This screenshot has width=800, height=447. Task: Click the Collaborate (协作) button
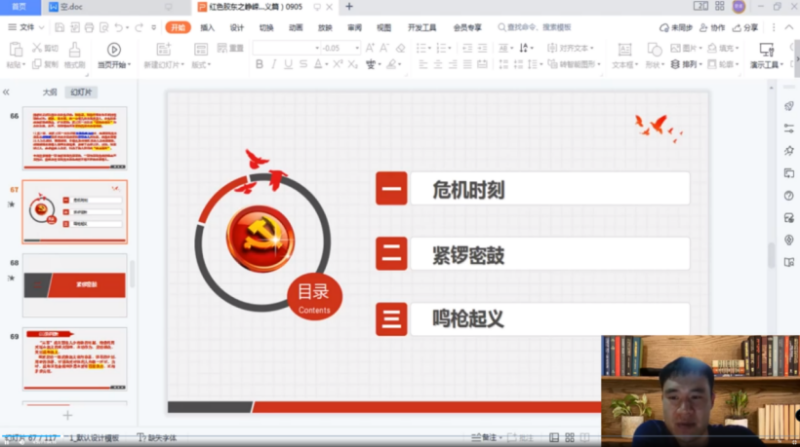tap(712, 28)
